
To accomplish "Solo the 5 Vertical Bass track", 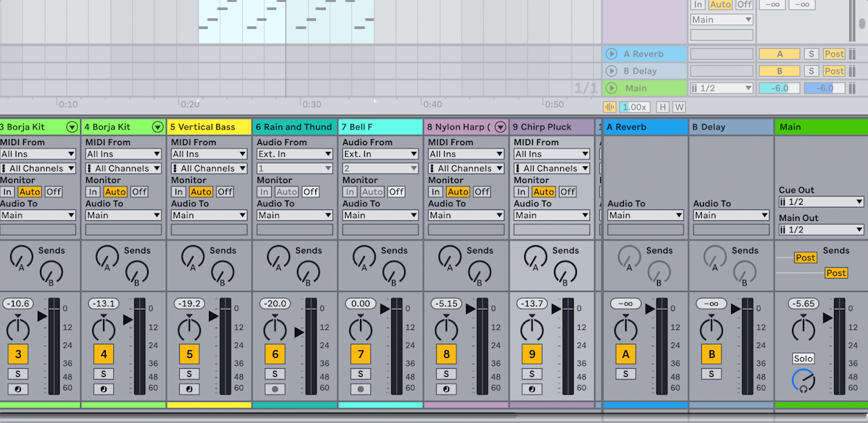I will [x=189, y=374].
